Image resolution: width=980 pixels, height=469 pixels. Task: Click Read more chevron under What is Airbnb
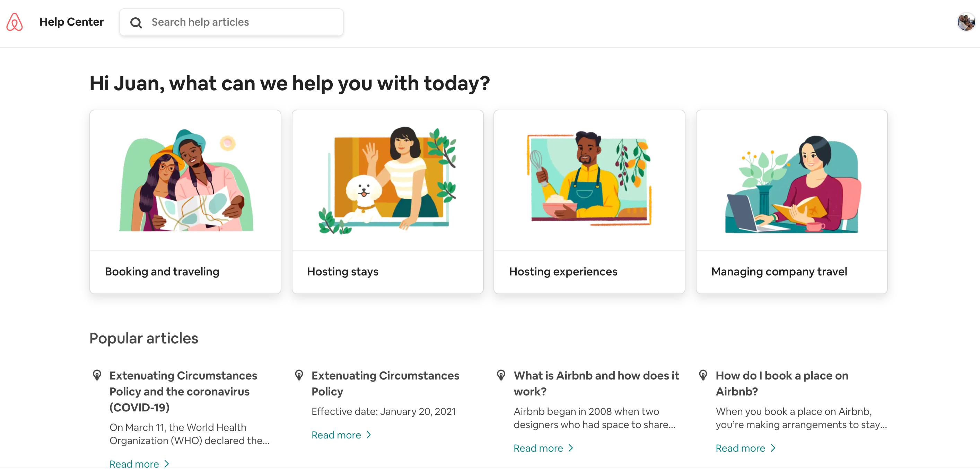tap(571, 448)
